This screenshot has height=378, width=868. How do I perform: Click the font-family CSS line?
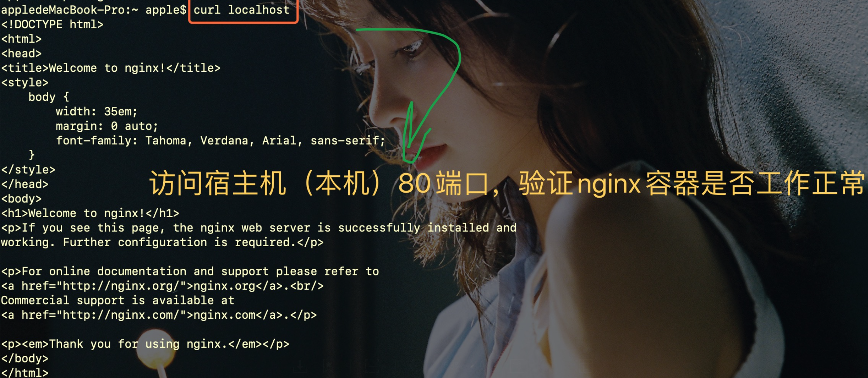pyautogui.click(x=220, y=141)
